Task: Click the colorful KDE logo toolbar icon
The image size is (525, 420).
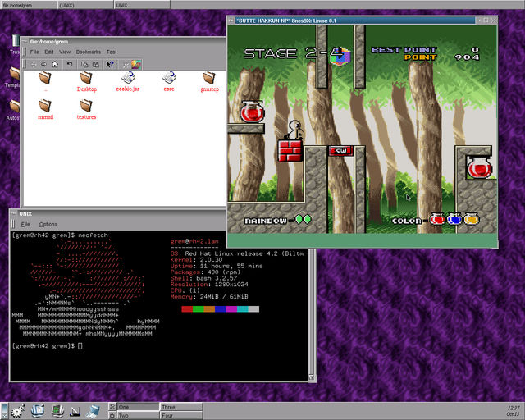Action: coord(136,64)
